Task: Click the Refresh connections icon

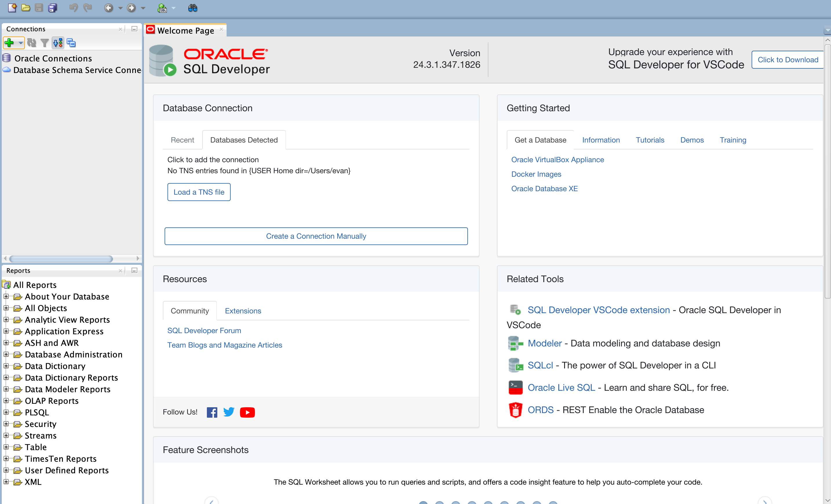Action: click(x=32, y=43)
